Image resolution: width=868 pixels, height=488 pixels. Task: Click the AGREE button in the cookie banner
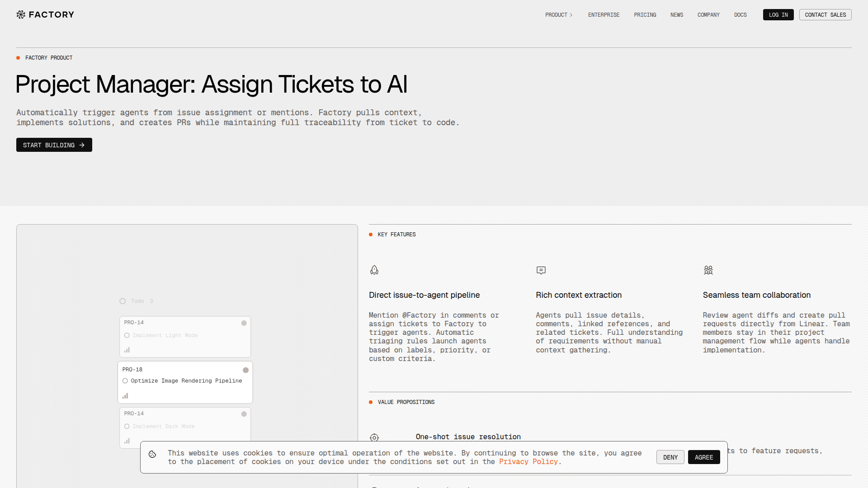(x=704, y=457)
